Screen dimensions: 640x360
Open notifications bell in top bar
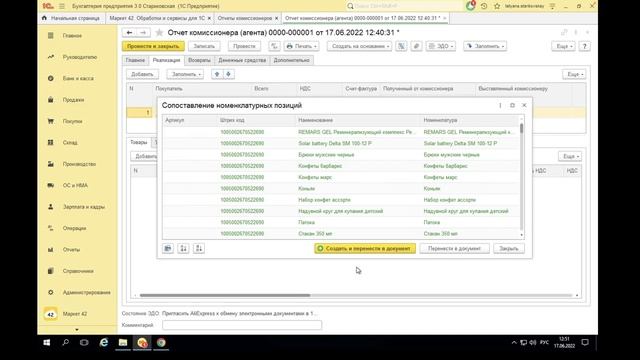point(470,6)
